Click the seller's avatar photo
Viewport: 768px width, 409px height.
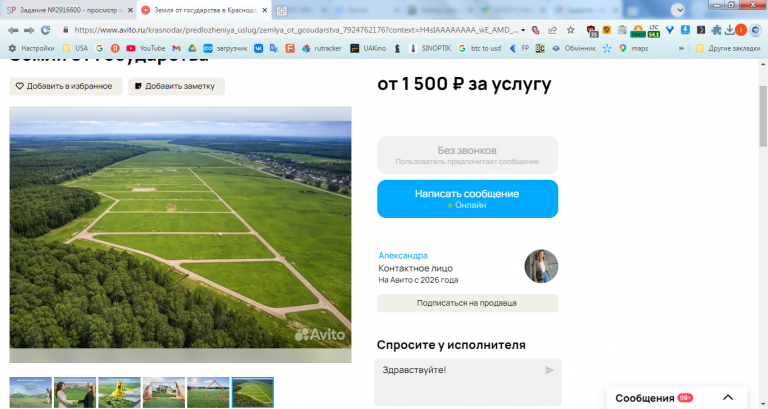[x=541, y=266]
